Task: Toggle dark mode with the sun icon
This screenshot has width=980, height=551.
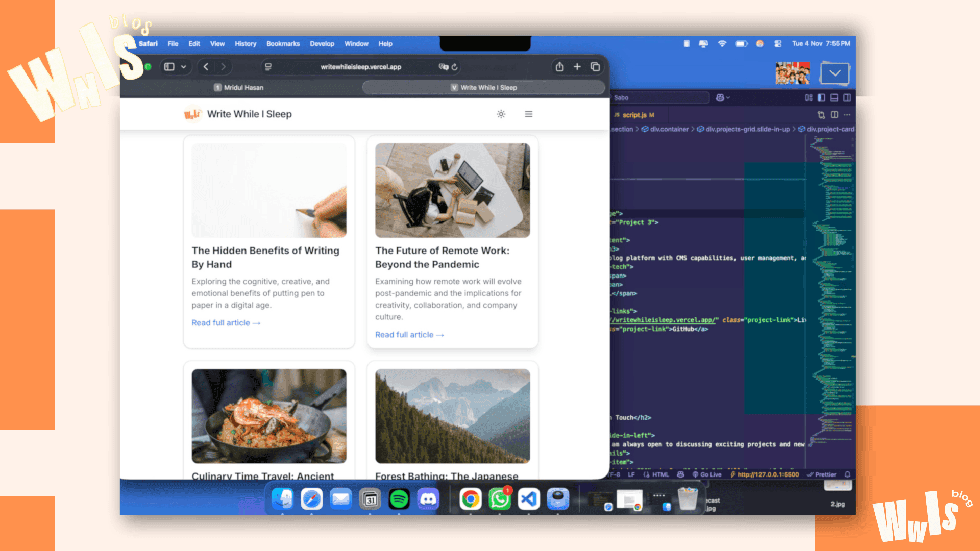Action: [501, 114]
